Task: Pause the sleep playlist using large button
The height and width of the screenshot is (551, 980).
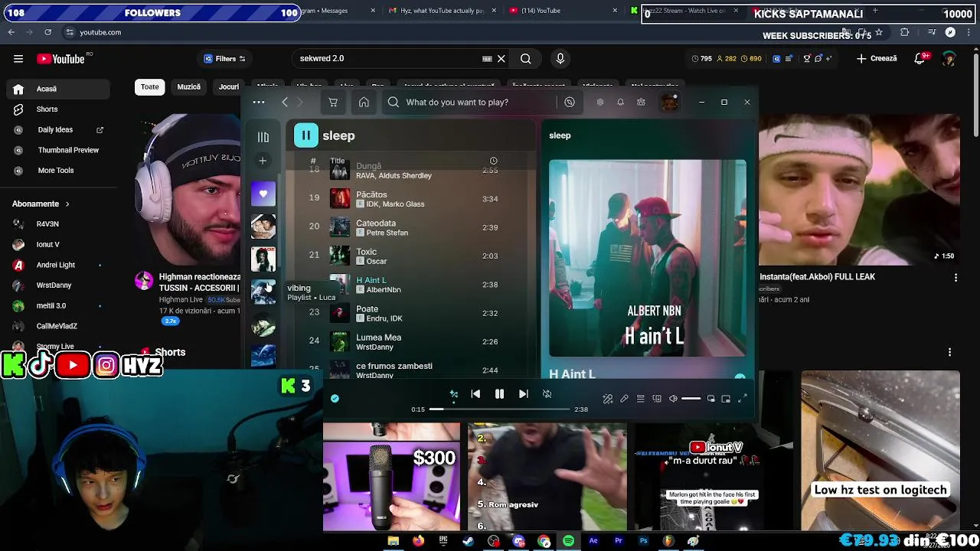Action: tap(305, 135)
